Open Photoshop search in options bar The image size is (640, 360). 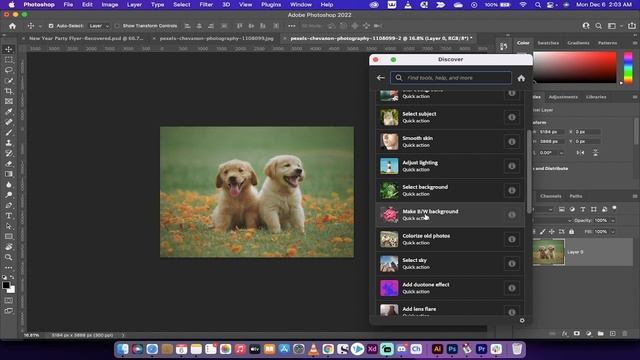click(598, 26)
